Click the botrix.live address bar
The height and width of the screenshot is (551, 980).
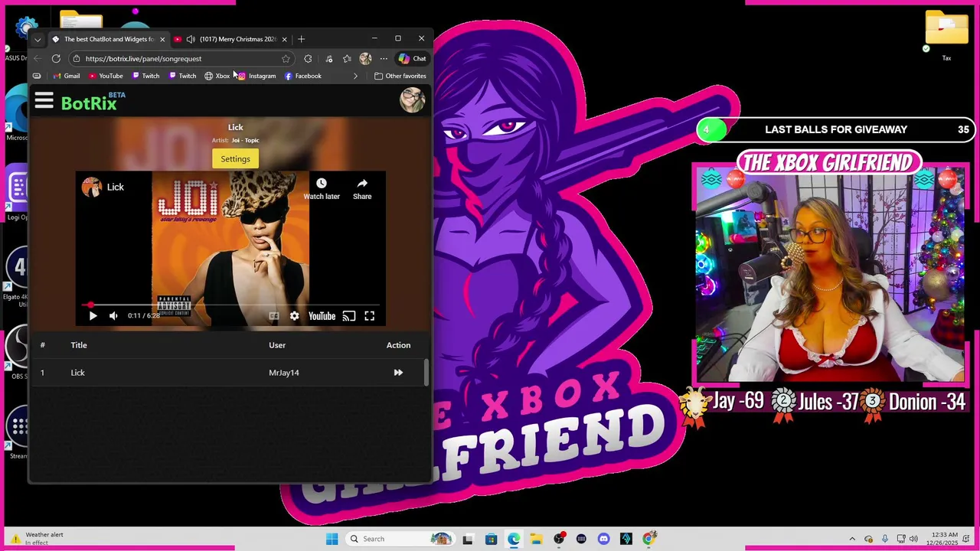(x=181, y=59)
